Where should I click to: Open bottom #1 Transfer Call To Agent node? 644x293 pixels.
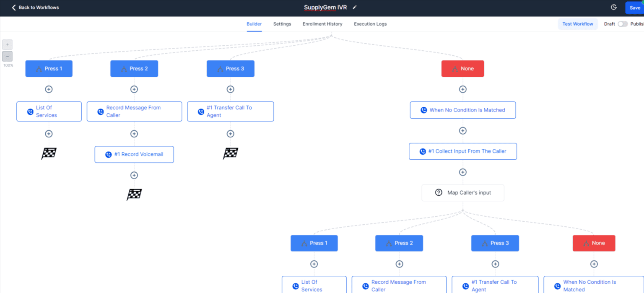pos(495,285)
